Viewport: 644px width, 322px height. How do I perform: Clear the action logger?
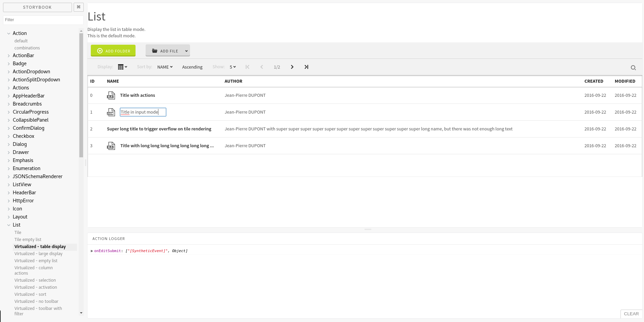[x=631, y=314]
